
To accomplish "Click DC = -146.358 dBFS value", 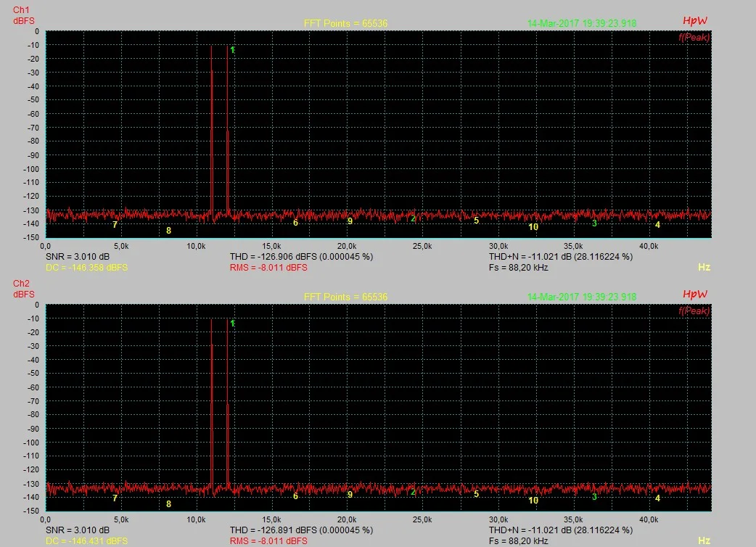I will 87,268.
